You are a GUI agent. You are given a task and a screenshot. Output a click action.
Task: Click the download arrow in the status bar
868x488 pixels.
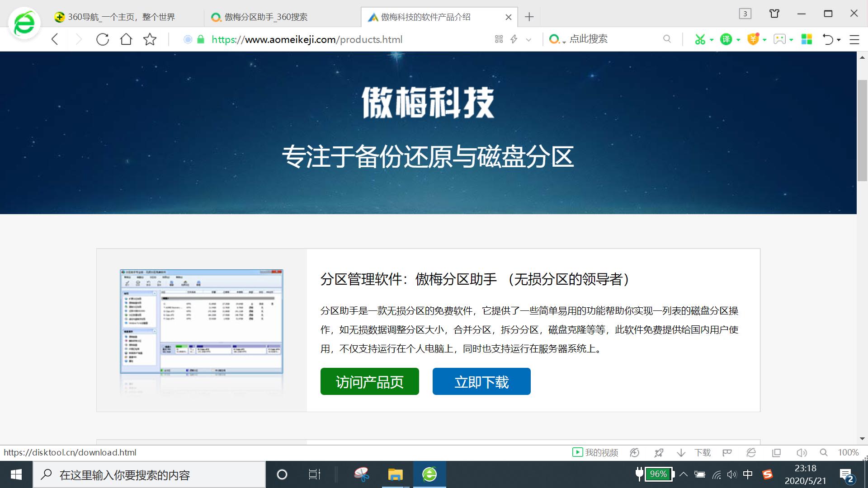point(681,452)
